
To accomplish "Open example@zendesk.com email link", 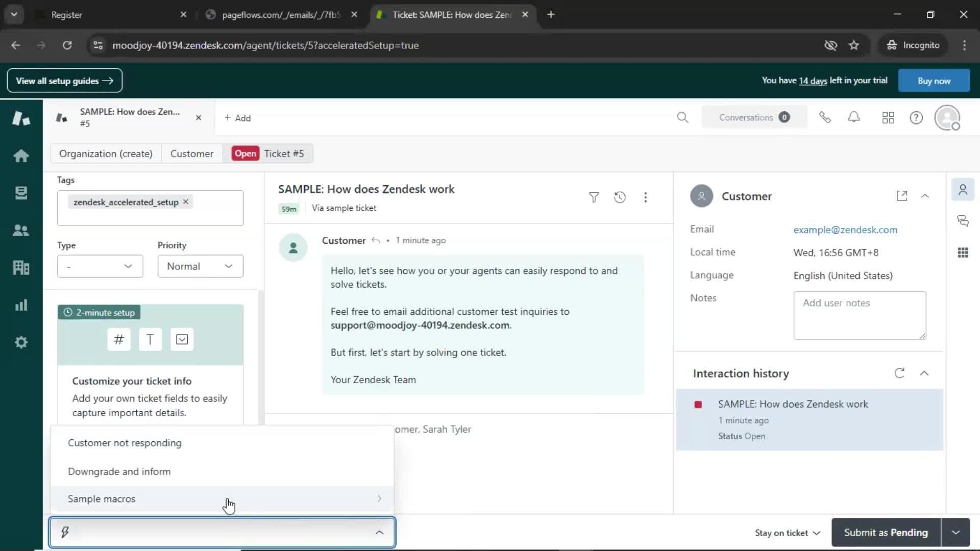I will click(x=845, y=230).
